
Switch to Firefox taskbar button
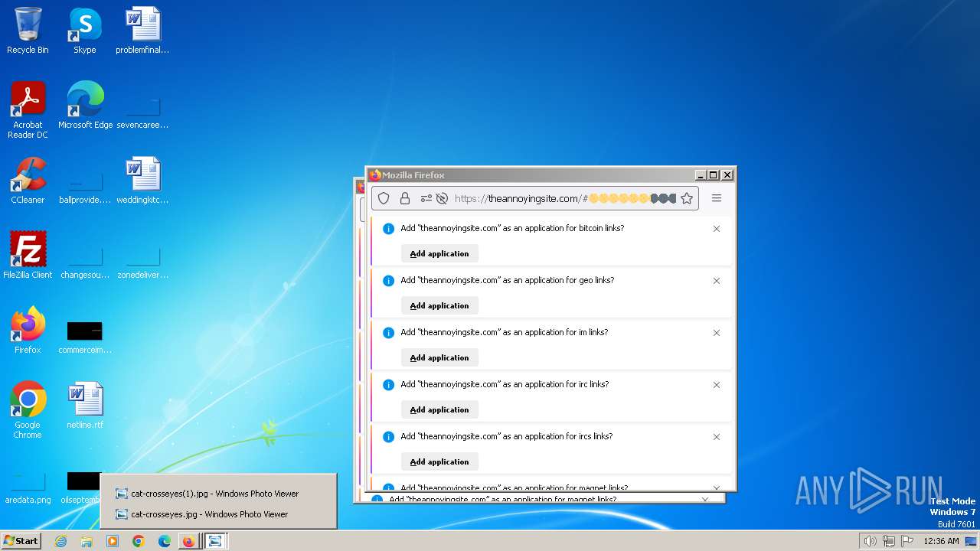tap(189, 541)
